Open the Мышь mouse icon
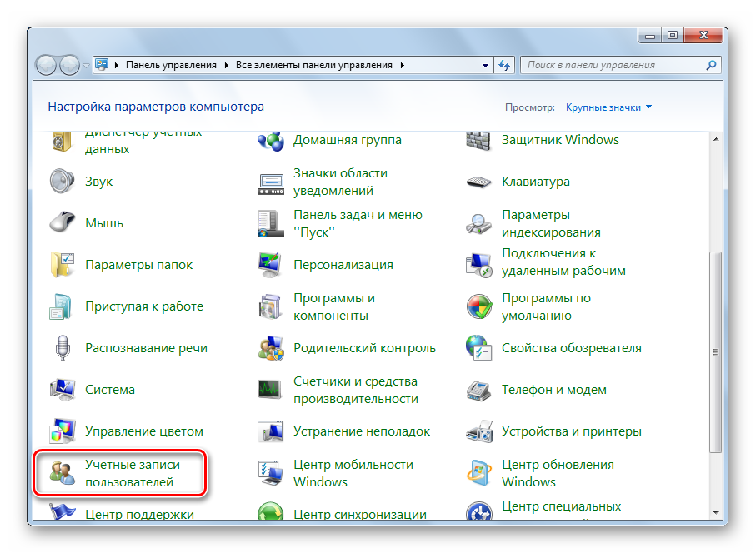Screen dimensions: 756x553 (63, 223)
